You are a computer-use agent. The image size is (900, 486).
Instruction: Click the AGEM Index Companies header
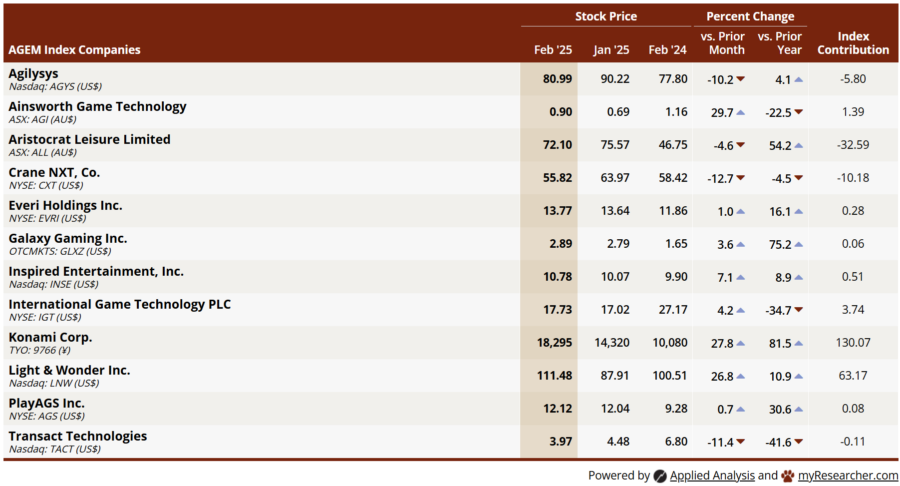pos(74,49)
